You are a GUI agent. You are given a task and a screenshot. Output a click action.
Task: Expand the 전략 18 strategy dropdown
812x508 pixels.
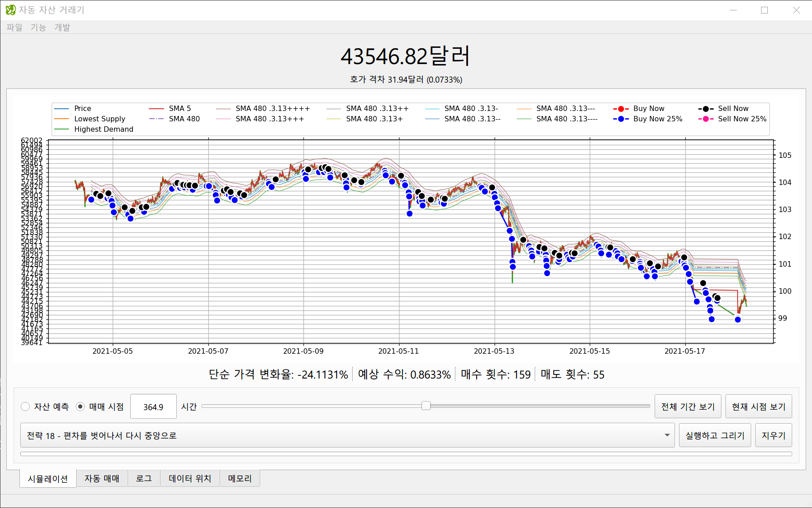coord(347,435)
